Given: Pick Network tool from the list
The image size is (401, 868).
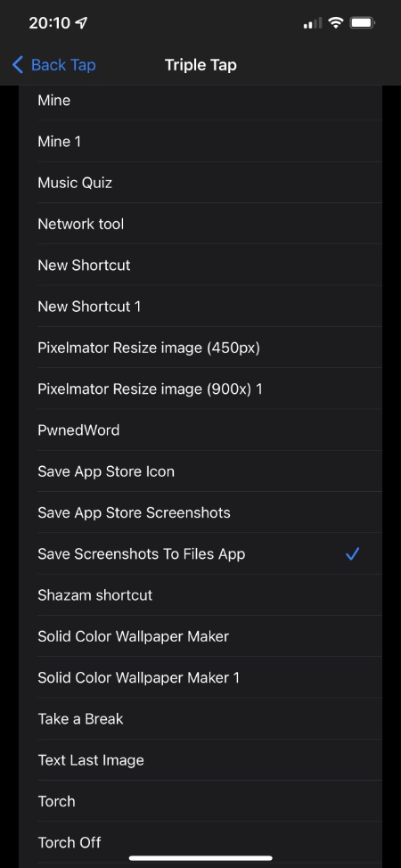Looking at the screenshot, I should point(200,224).
